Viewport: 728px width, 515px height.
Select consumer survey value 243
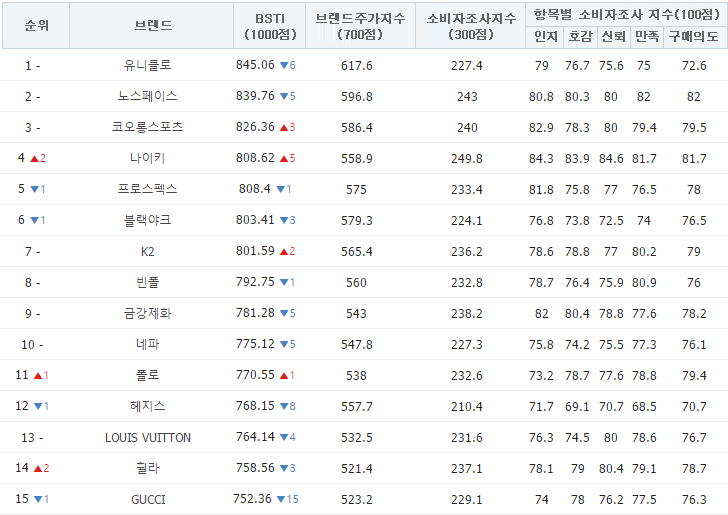pyautogui.click(x=467, y=97)
